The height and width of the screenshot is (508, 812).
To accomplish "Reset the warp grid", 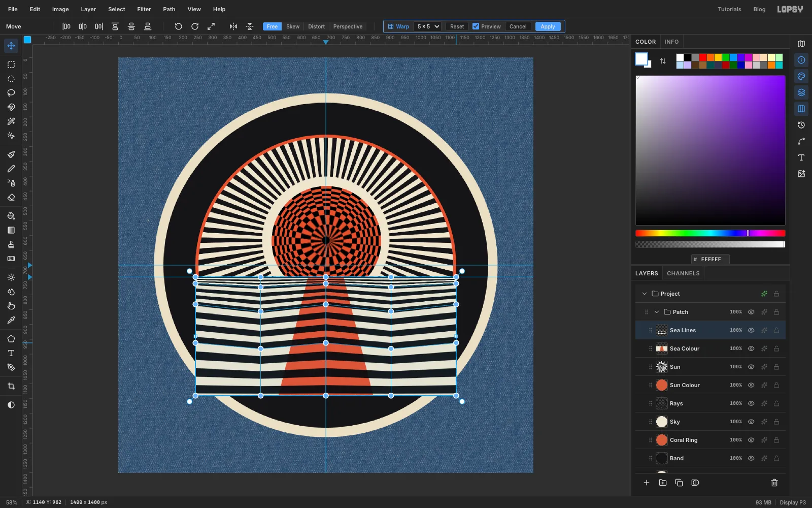I will click(x=457, y=26).
